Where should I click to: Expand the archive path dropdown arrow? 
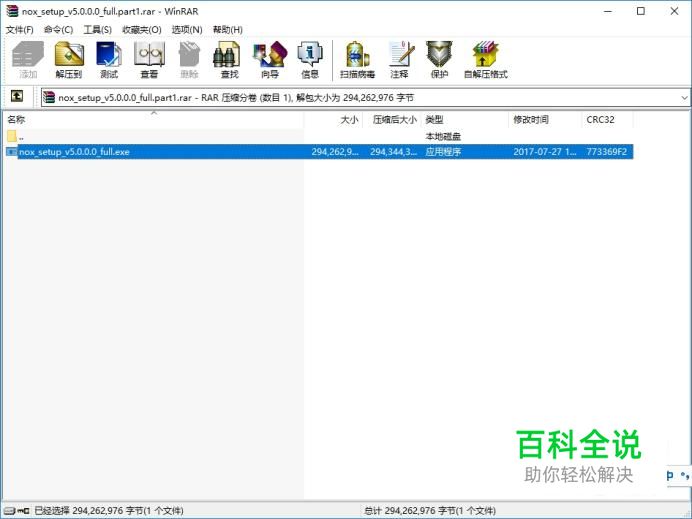[684, 98]
